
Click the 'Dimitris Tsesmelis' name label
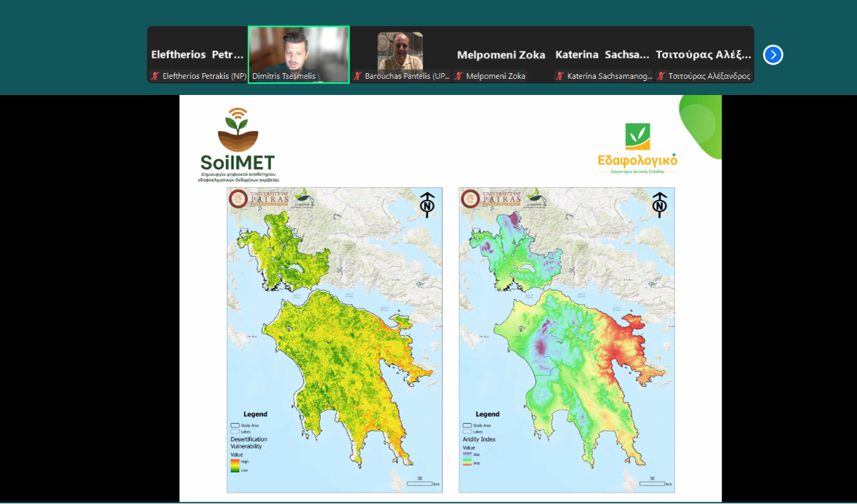[x=284, y=76]
